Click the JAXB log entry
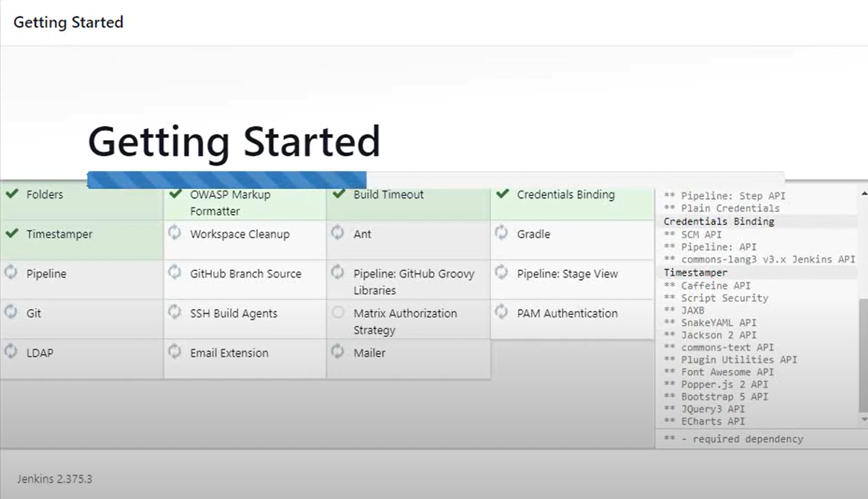 pos(684,310)
